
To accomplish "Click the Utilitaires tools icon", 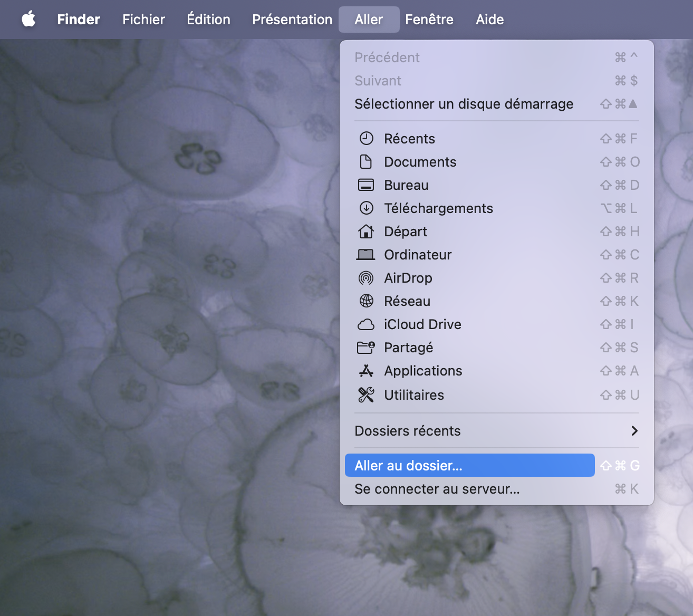I will tap(366, 394).
